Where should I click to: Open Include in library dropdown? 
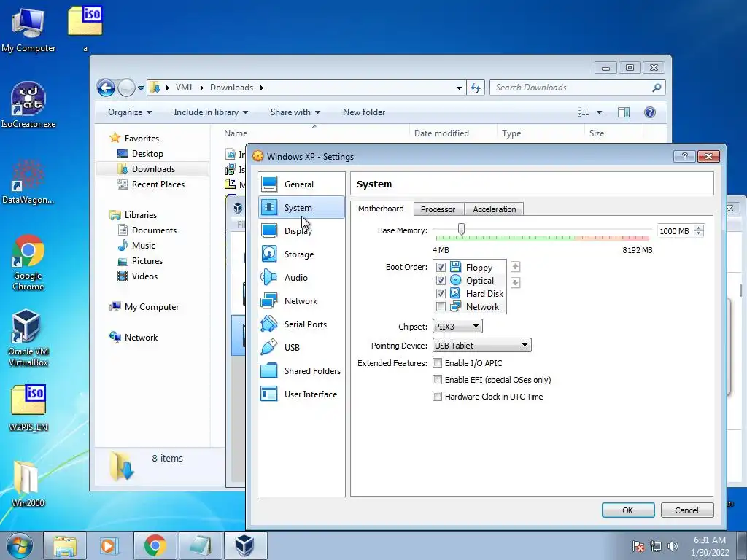coord(211,112)
